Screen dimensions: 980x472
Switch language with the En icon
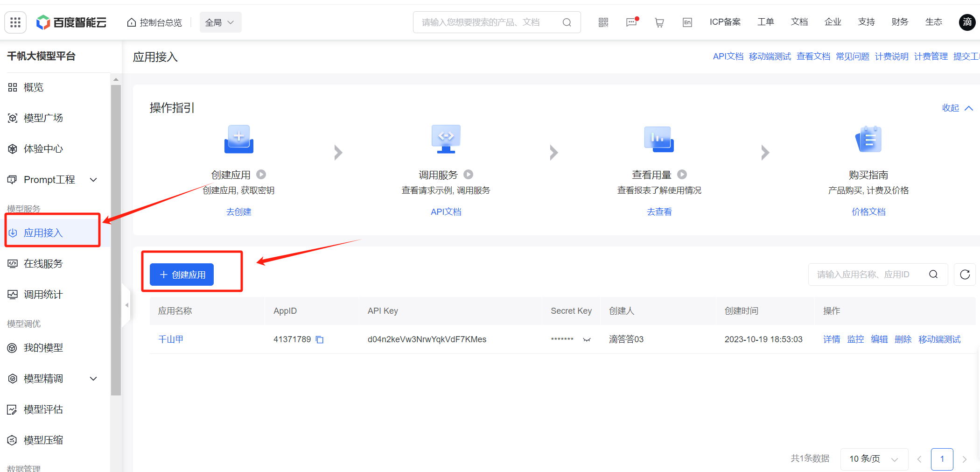click(x=687, y=22)
